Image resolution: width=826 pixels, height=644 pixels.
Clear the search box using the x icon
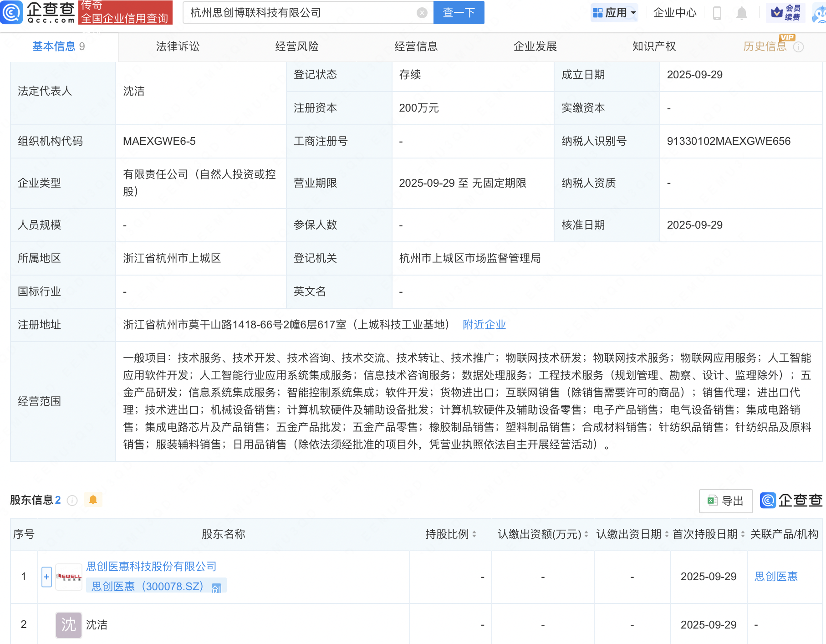[422, 12]
